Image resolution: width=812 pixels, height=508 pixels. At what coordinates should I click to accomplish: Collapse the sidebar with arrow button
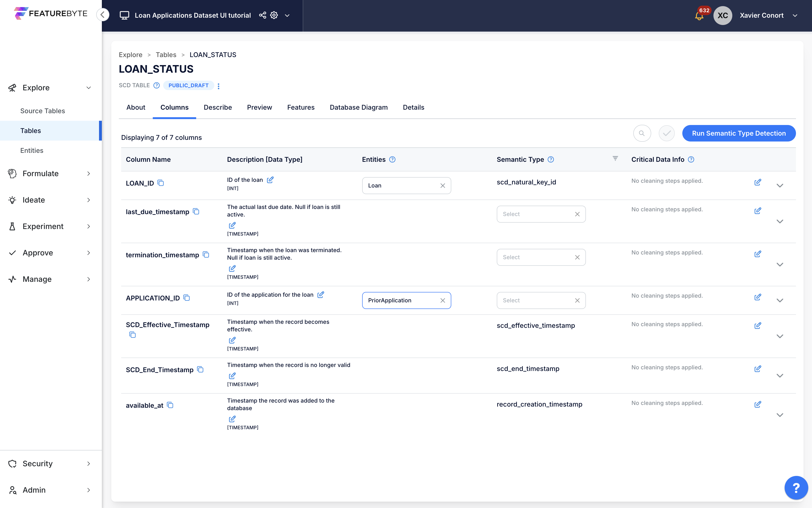coord(103,15)
